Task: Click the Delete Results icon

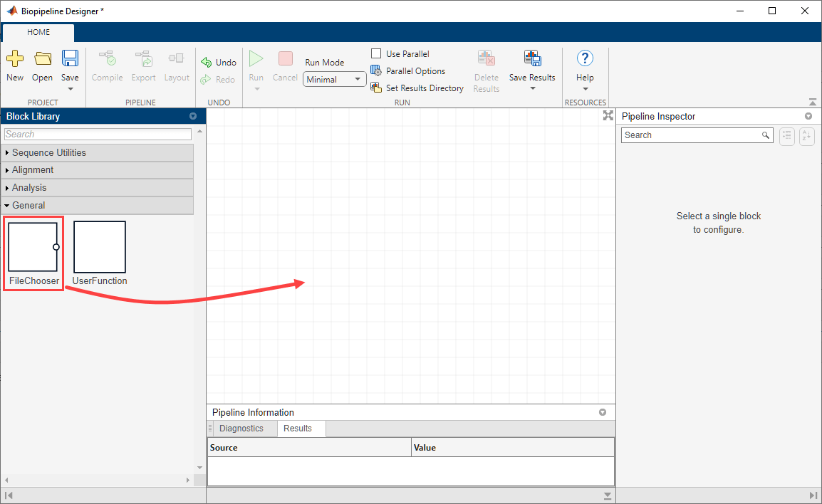Action: tap(487, 58)
